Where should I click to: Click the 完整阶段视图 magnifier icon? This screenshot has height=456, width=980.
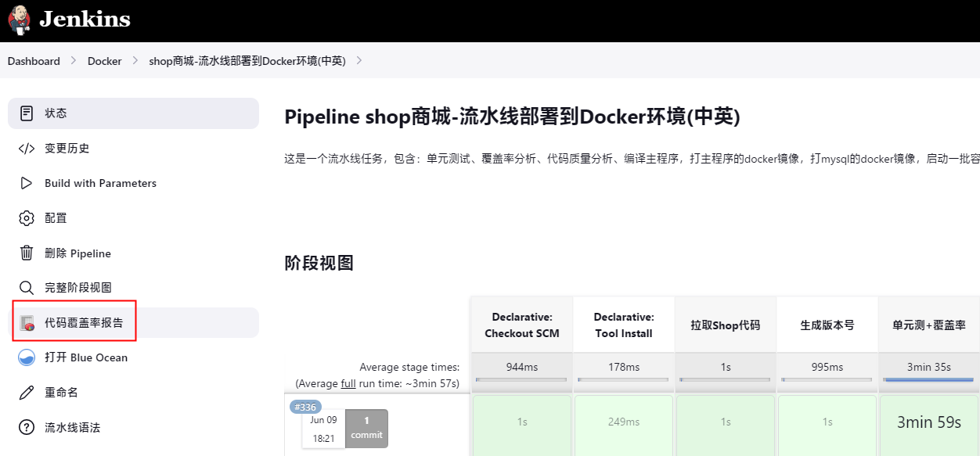point(27,288)
